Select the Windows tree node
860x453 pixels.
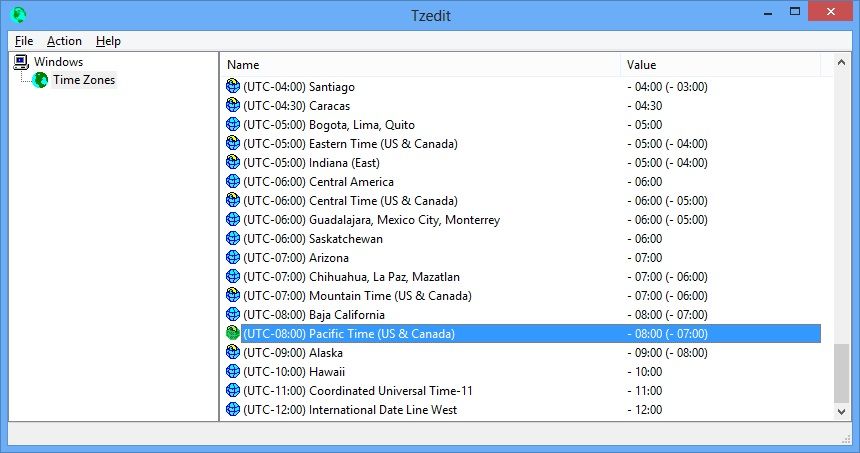pyautogui.click(x=58, y=61)
